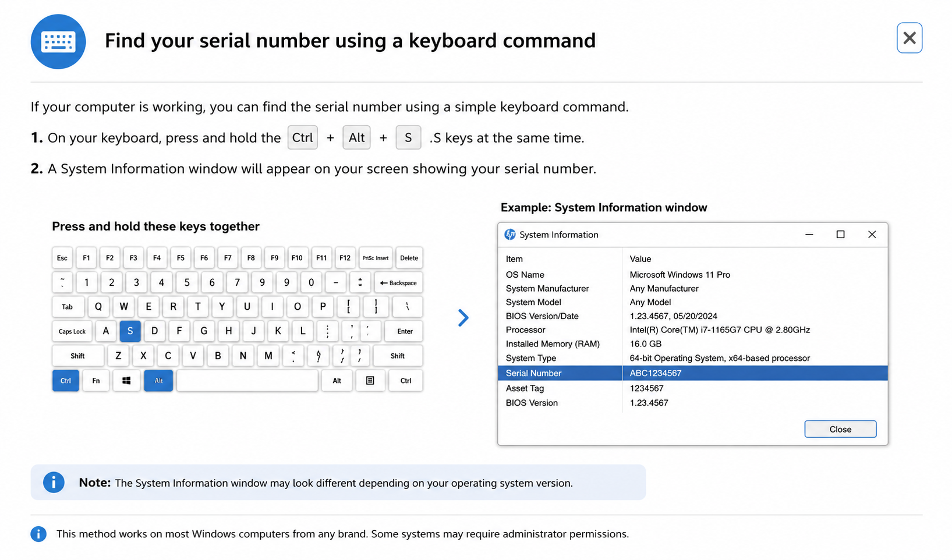This screenshot has width=952, height=560.
Task: Click the blue right chevron arrow
Action: [463, 318]
